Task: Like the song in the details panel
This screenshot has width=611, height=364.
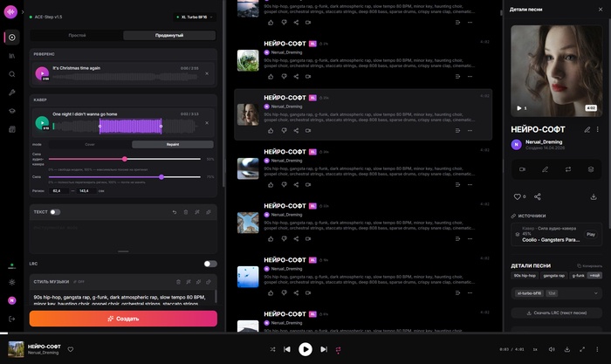Action: coord(519,196)
